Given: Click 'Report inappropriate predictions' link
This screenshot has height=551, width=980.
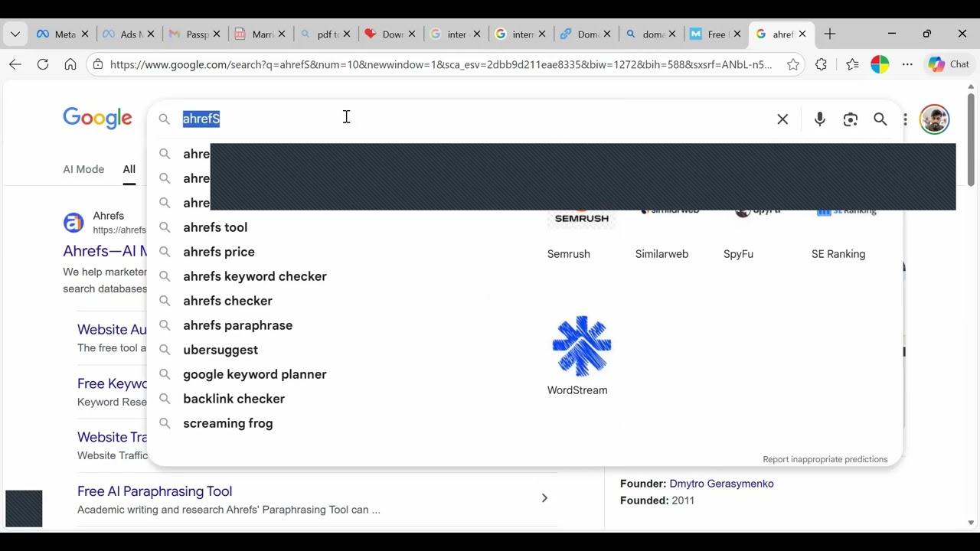Looking at the screenshot, I should coord(825,459).
